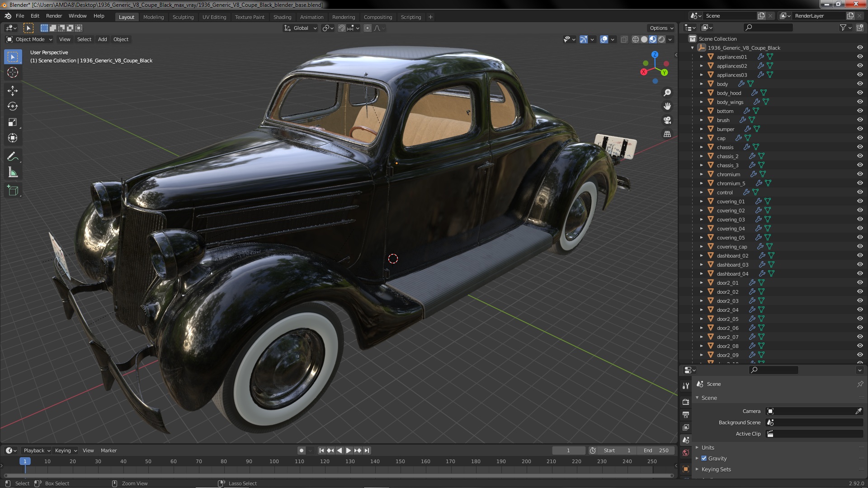This screenshot has height=488, width=868.
Task: Jump to the timeline start frame
Action: 321,450
